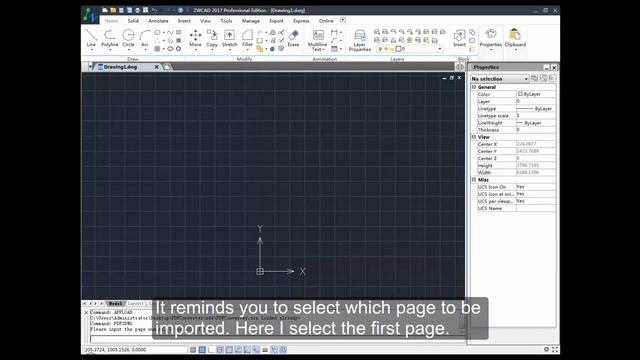Activate the Stretch tool
640x360 pixels.
click(229, 38)
